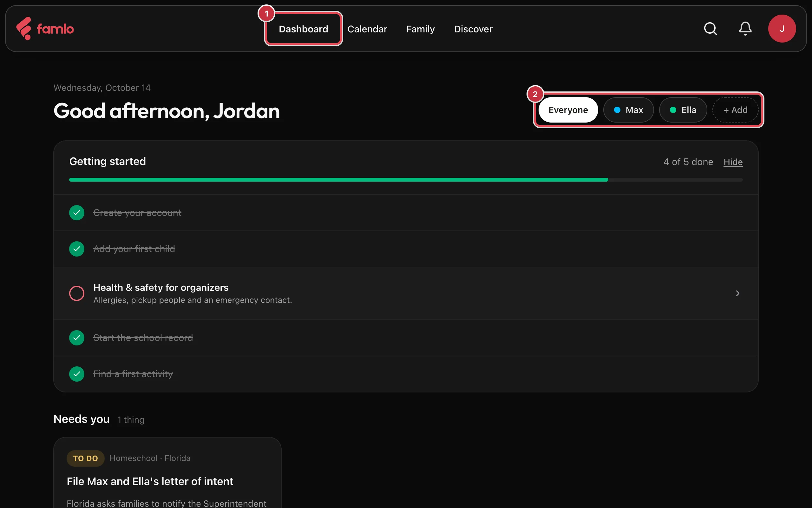Click checkmark beside Start the school record
Screen dimensions: 812x508
(77, 338)
